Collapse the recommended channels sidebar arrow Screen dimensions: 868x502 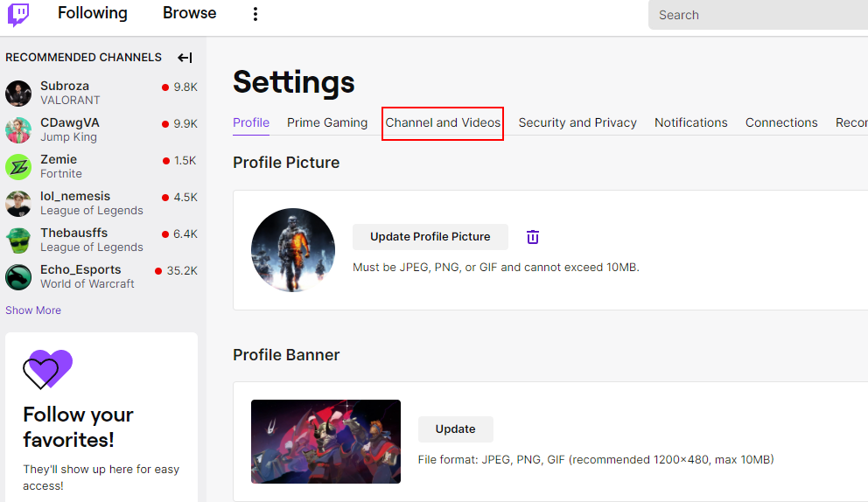(185, 58)
